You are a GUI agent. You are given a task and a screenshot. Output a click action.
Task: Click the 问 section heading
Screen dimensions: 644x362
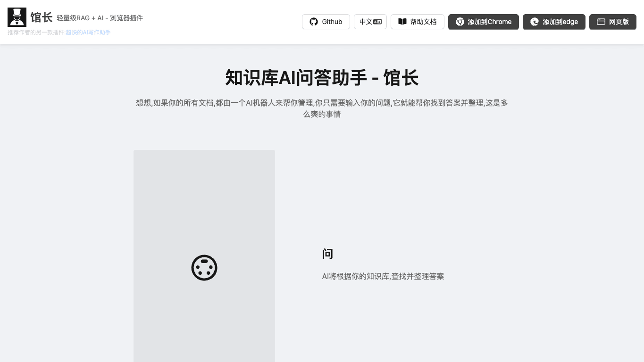pos(327,254)
